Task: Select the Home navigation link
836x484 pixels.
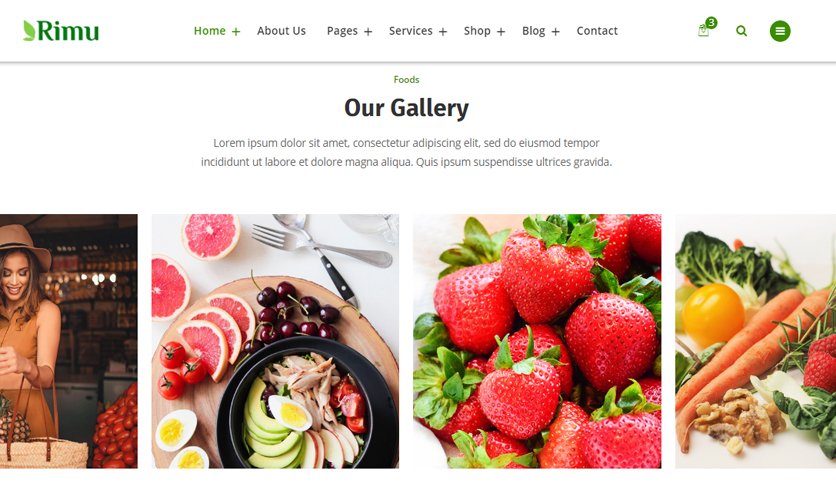Action: click(x=210, y=31)
